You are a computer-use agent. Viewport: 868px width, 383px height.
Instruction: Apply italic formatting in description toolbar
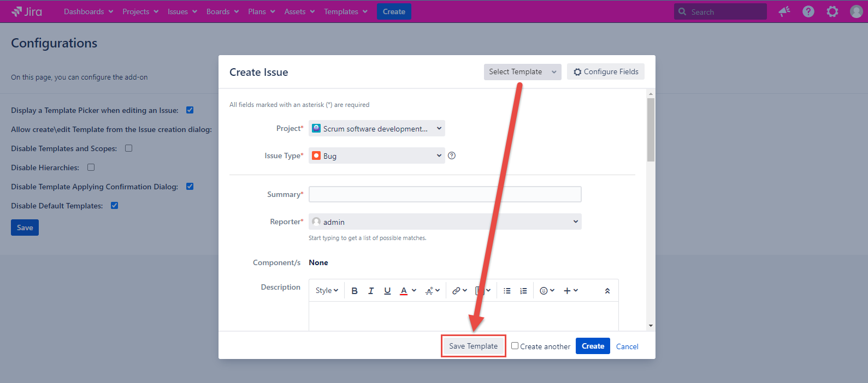(x=371, y=291)
